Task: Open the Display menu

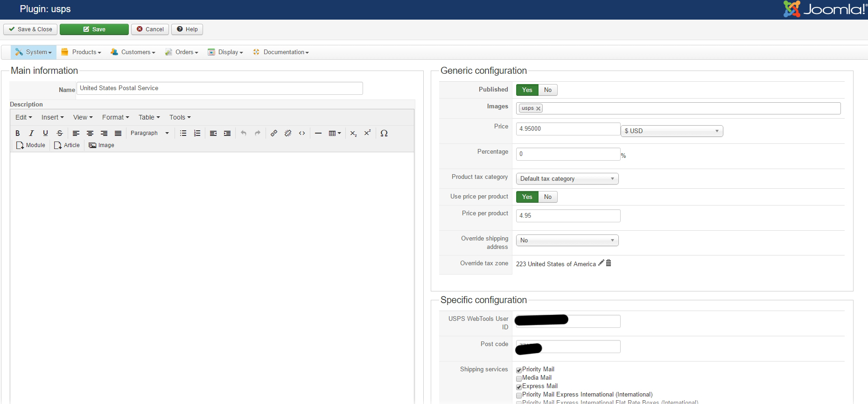Action: tap(225, 52)
